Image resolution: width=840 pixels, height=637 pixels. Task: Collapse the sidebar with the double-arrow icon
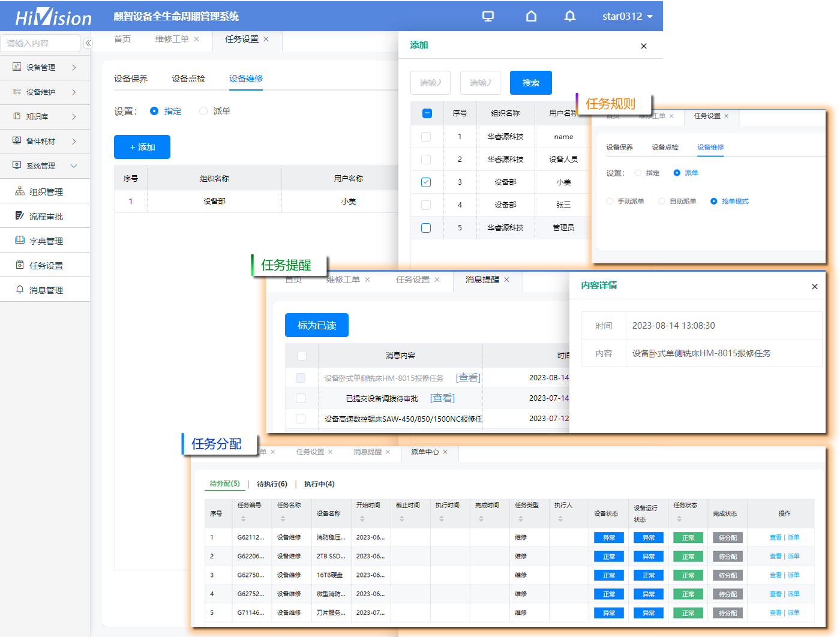[x=88, y=43]
